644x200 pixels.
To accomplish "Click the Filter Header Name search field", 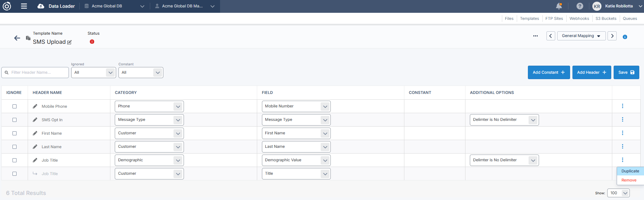I will click(x=35, y=72).
